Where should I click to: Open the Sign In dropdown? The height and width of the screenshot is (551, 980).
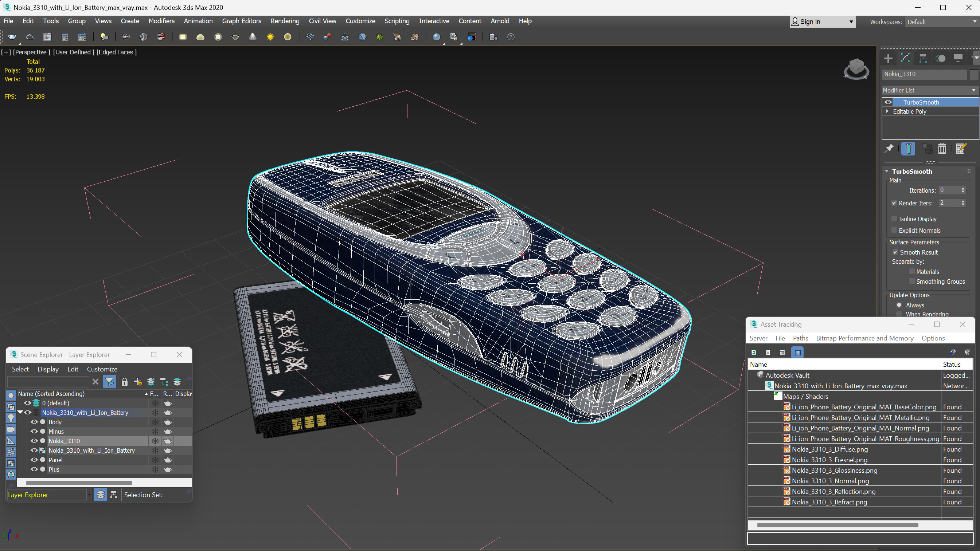(822, 22)
